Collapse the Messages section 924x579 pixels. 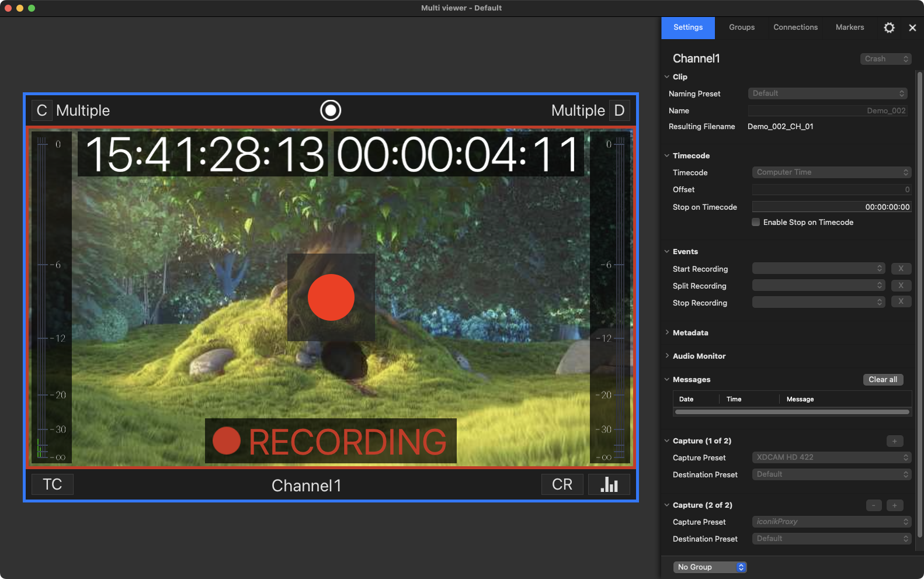[667, 379]
